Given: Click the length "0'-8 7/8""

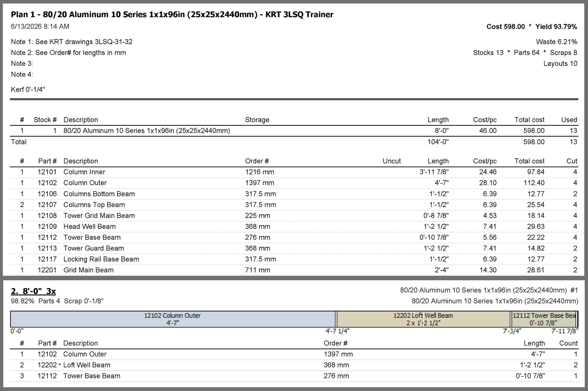Looking at the screenshot, I should (436, 216).
